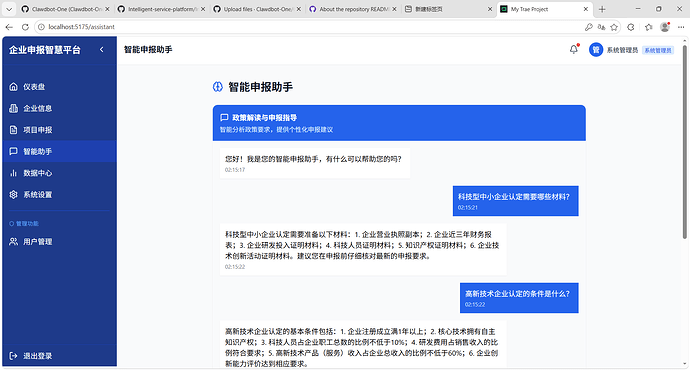Click the bar chart icon beside 数据中心
This screenshot has height=370, width=690.
pyautogui.click(x=14, y=173)
